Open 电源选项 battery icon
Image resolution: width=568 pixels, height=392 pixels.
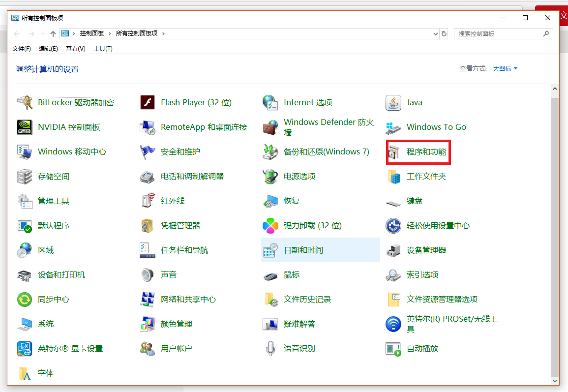270,177
